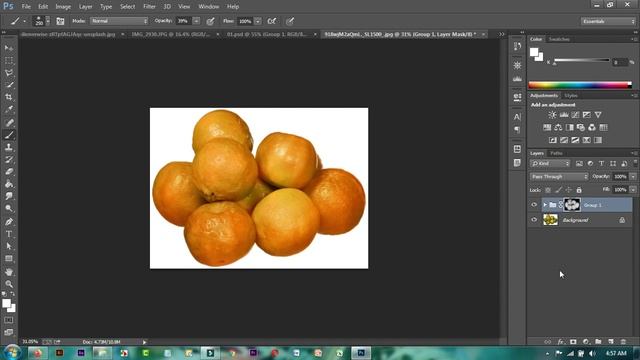This screenshot has width=640, height=360.
Task: Open the Image menu
Action: 63,7
